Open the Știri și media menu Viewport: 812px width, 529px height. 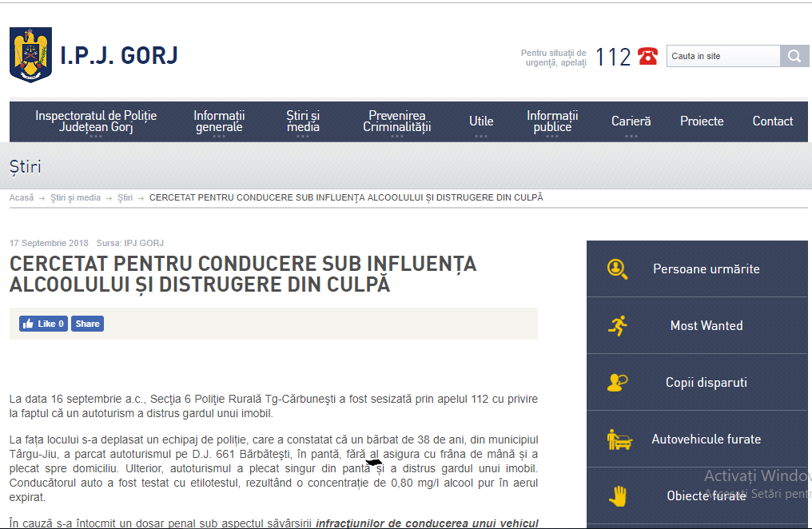pyautogui.click(x=303, y=121)
